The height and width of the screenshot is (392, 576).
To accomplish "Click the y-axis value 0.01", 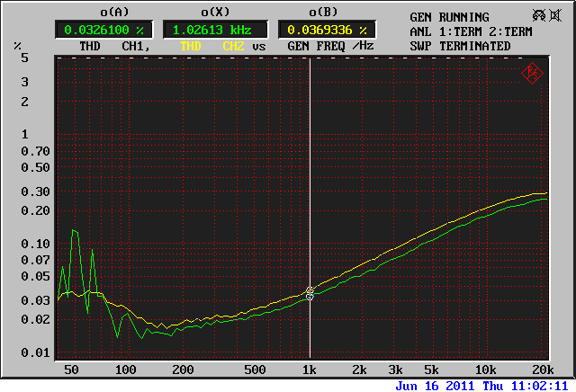I will (35, 352).
